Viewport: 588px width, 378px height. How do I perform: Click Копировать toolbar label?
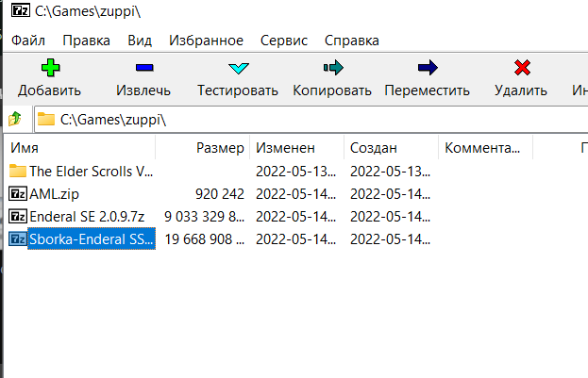click(332, 90)
